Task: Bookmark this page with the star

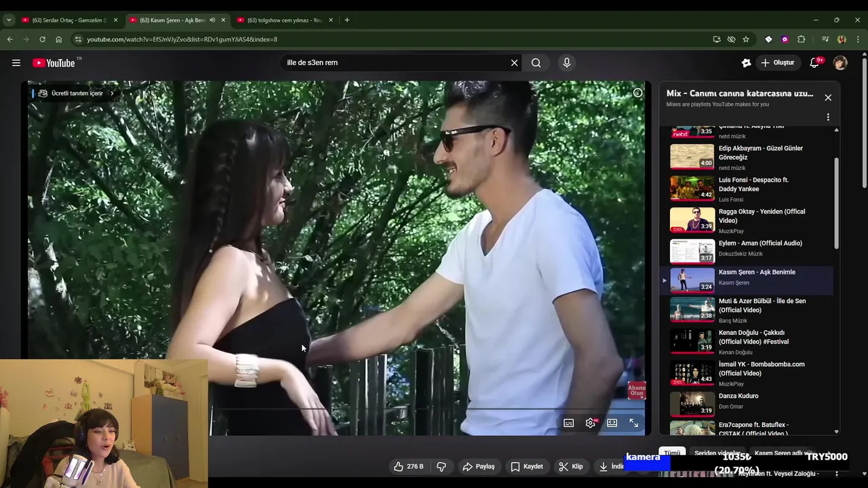Action: point(746,39)
